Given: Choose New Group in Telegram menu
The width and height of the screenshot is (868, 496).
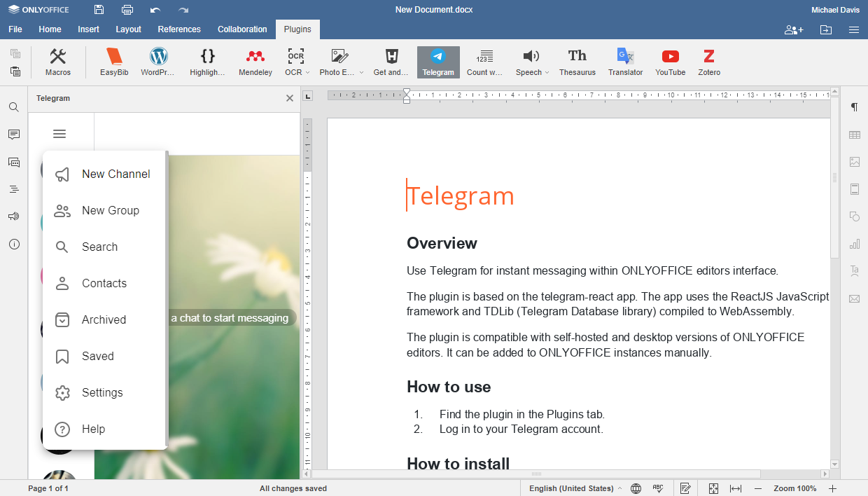Looking at the screenshot, I should (x=104, y=210).
